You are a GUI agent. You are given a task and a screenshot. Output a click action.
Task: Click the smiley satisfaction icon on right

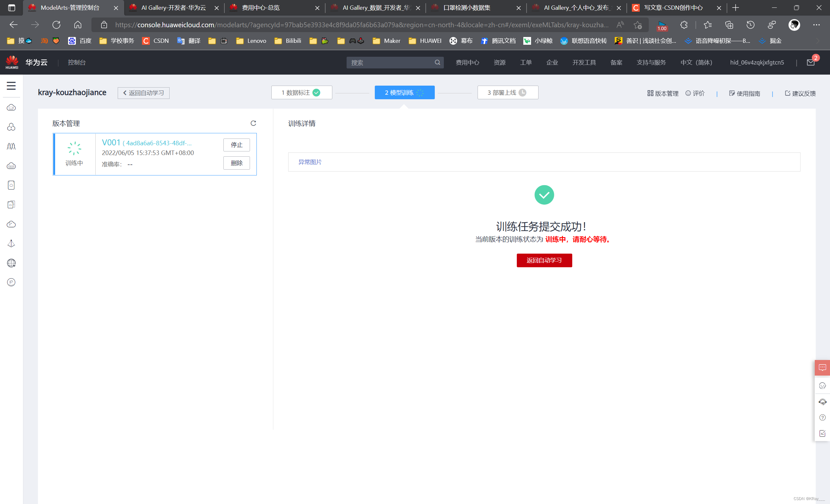(x=822, y=386)
